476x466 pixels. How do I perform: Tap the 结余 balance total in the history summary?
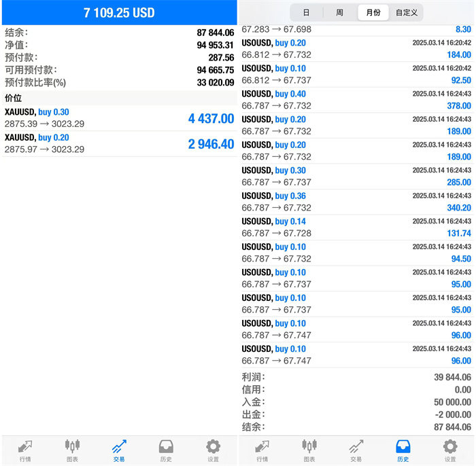452,427
